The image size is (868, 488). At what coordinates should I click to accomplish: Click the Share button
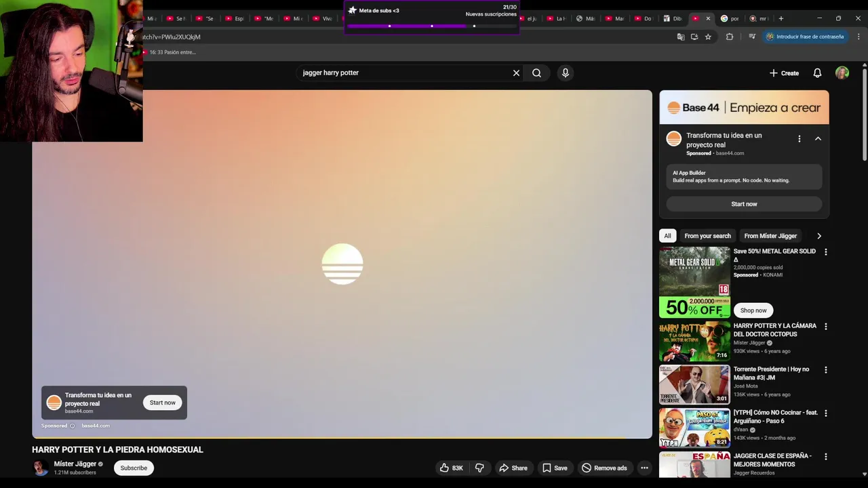point(513,468)
